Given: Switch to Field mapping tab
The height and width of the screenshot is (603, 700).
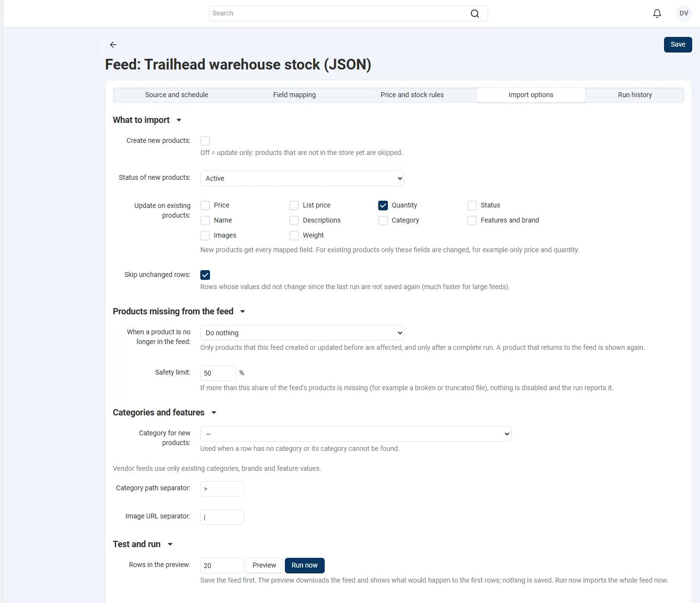Looking at the screenshot, I should [x=295, y=95].
